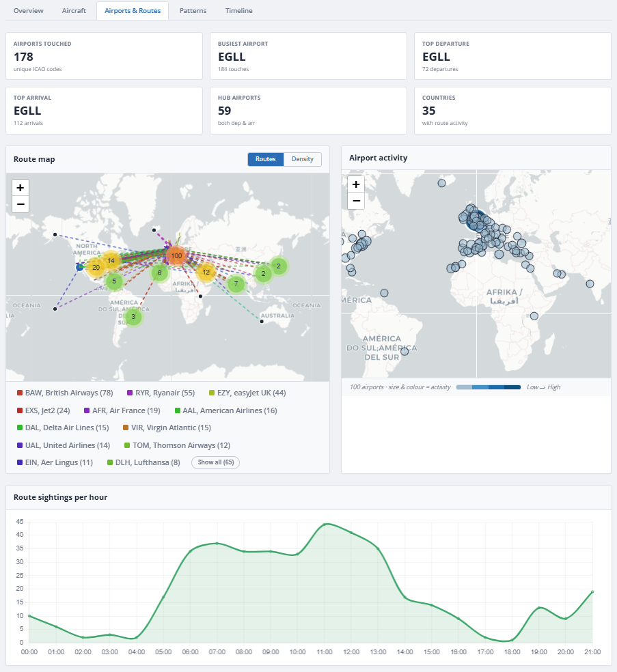Toggle TOM, Thomson Airways legend entry
Viewport: 617px width, 672px height.
point(177,445)
